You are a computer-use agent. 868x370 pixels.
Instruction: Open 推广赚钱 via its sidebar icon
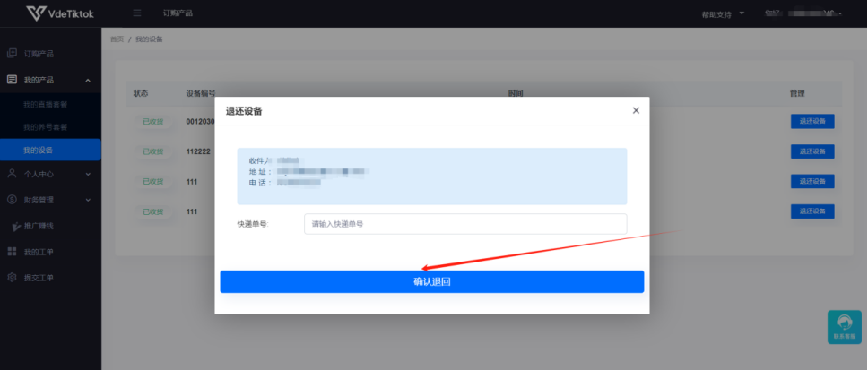(x=13, y=226)
